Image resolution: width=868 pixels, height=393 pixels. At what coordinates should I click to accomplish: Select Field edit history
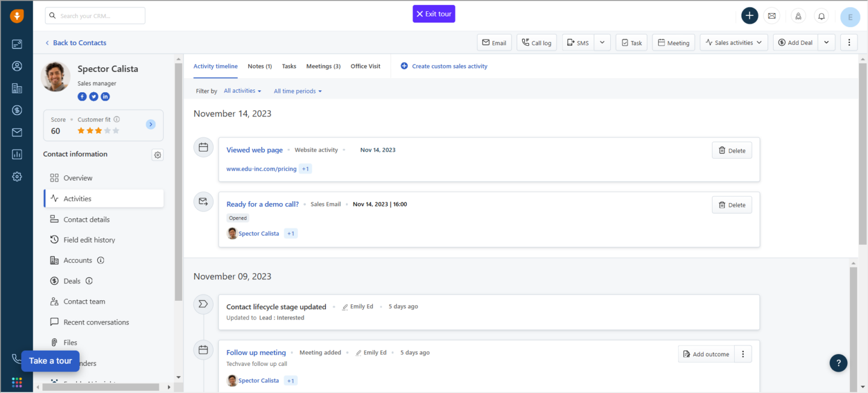(104, 240)
